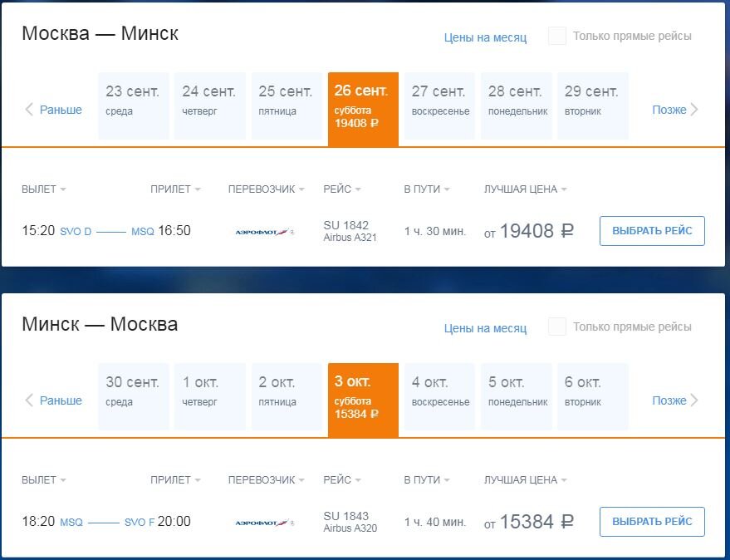Image resolution: width=730 pixels, height=560 pixels.
Task: Select the 27 сент. date tab
Action: (438, 106)
